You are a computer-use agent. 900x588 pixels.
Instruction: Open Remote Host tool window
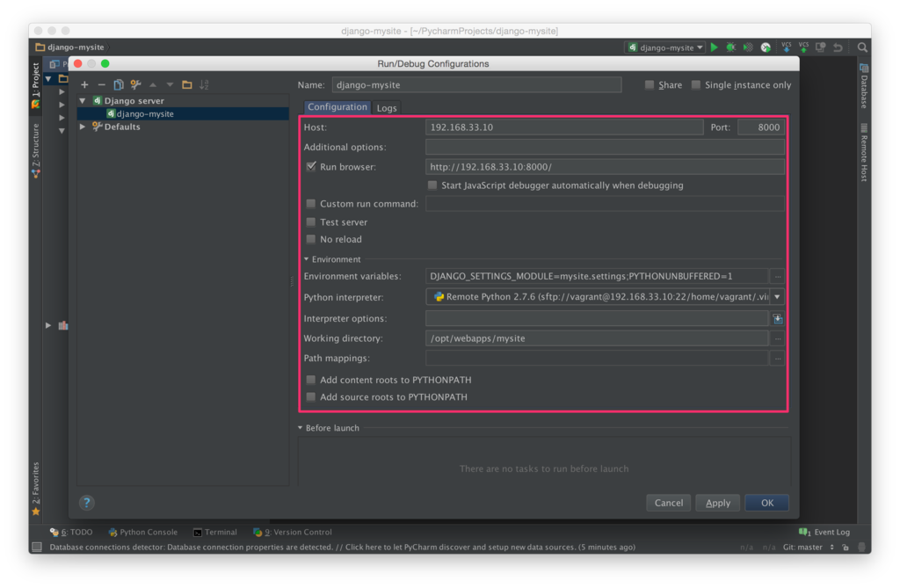coord(864,153)
